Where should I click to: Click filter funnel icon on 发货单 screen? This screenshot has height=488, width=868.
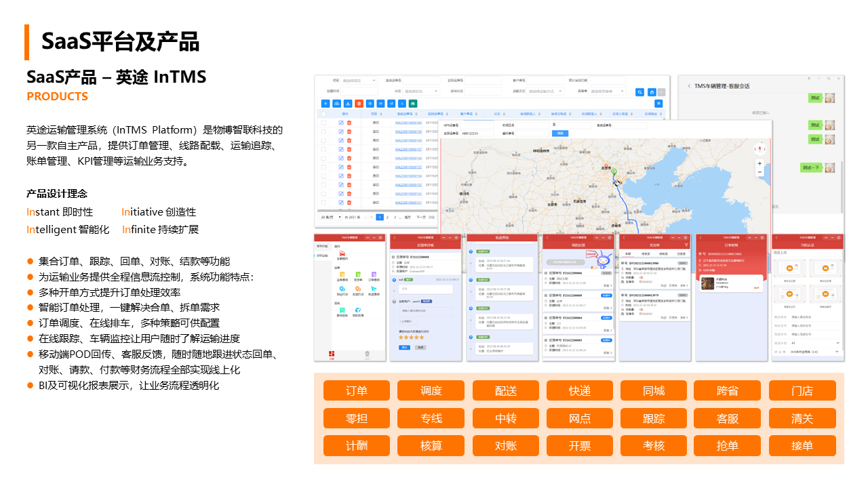(x=686, y=245)
